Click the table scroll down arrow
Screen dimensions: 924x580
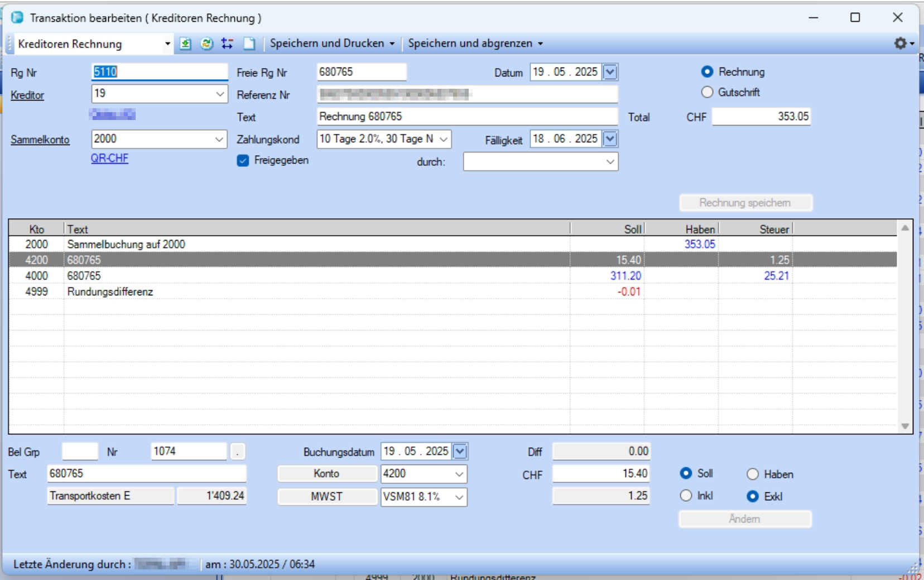coord(905,426)
